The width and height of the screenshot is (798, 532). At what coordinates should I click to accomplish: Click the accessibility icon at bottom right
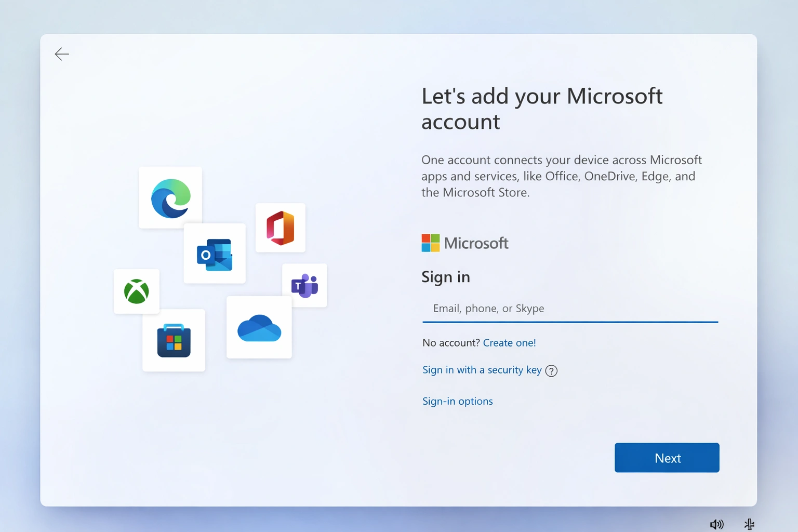(x=749, y=524)
